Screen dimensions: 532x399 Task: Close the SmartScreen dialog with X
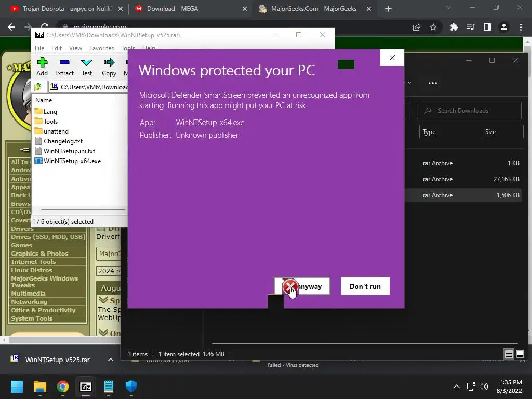pos(392,58)
